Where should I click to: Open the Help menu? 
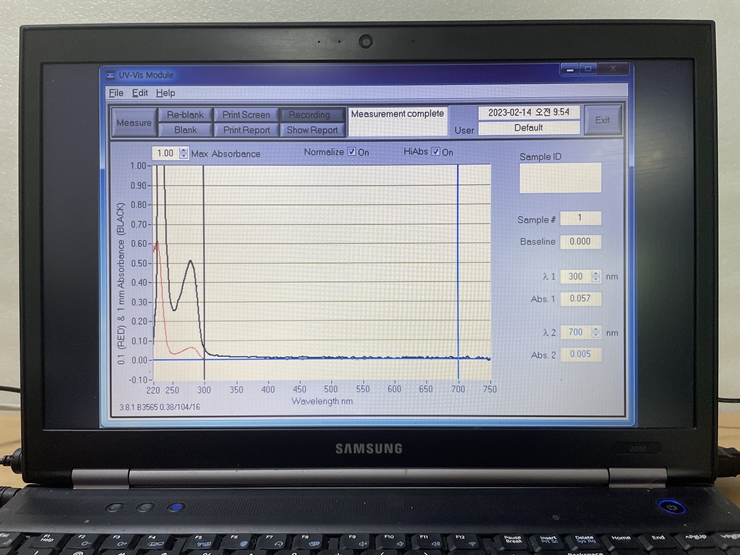pyautogui.click(x=165, y=93)
